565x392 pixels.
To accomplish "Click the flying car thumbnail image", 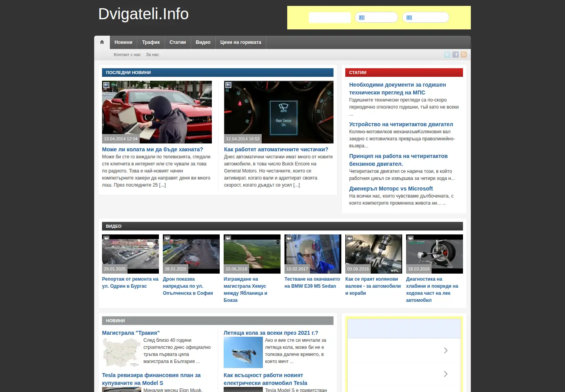I will (x=243, y=352).
